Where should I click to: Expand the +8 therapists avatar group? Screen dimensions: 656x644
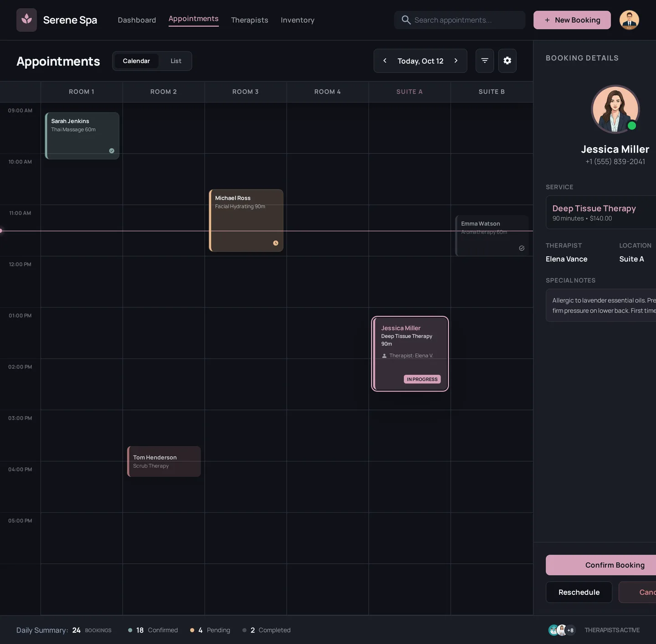(570, 630)
